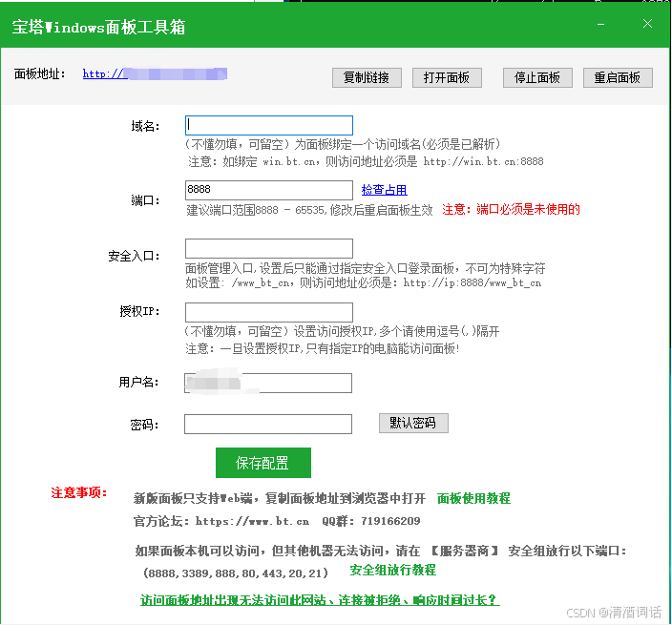
Task: Click the 官方论坛 https://www.bt.cn text
Action: pyautogui.click(x=221, y=521)
